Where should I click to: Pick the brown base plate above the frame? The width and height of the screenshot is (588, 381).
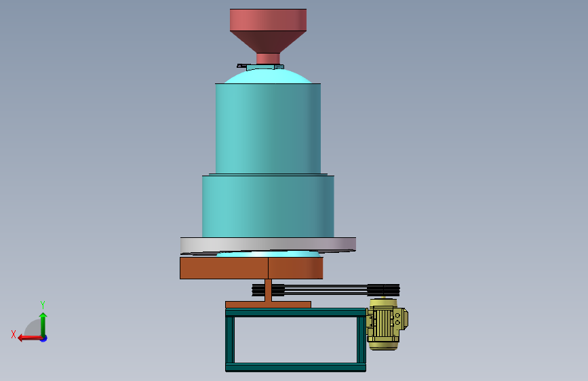[268, 304]
